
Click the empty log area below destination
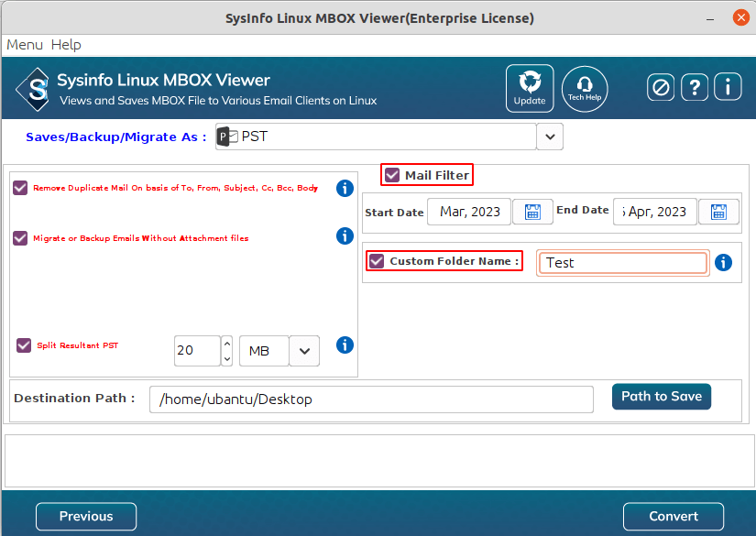(378, 461)
